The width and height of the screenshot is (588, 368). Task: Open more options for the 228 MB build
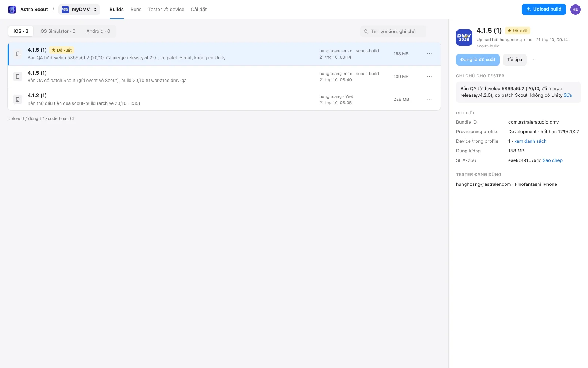[430, 99]
